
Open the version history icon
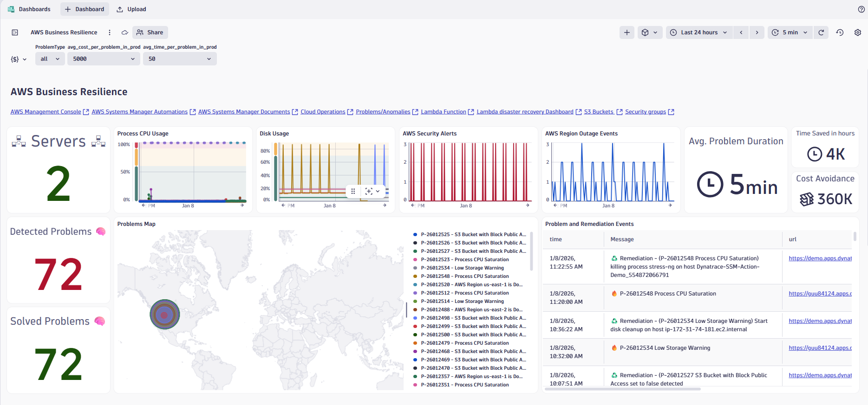tap(840, 32)
